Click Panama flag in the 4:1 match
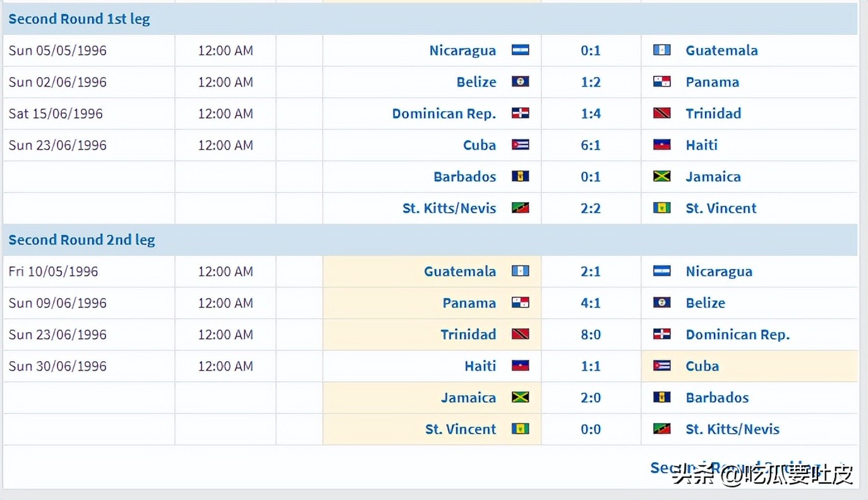This screenshot has width=868, height=500. coord(521,303)
